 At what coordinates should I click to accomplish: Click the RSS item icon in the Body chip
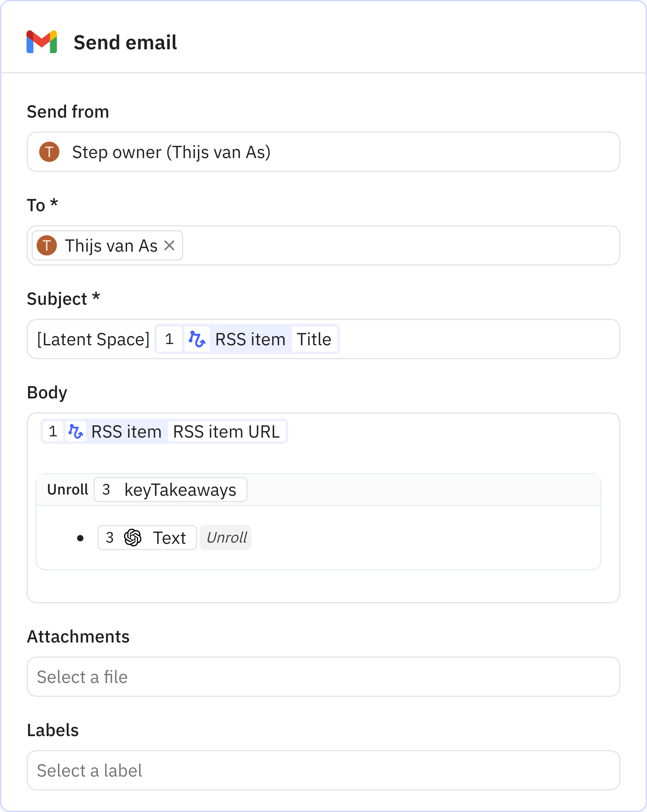tap(76, 431)
